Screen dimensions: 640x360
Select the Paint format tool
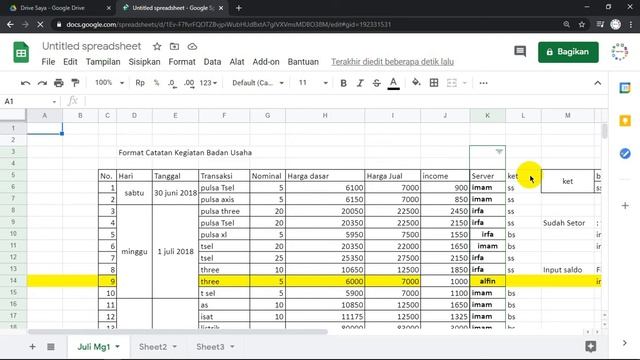[75, 83]
